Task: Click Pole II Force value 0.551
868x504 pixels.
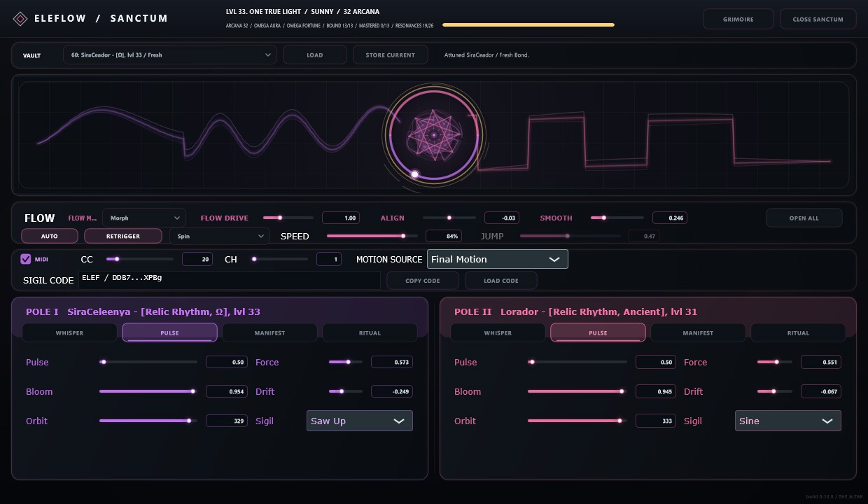Action: click(x=821, y=362)
